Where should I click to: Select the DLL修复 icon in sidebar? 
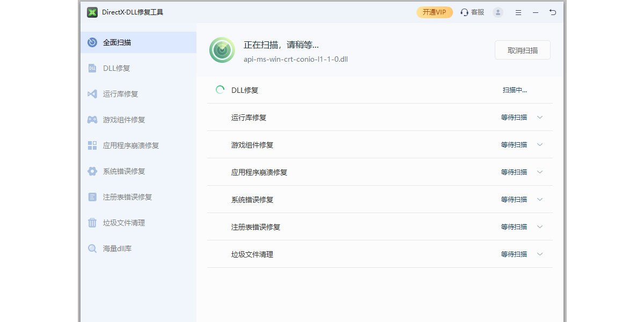tap(92, 68)
